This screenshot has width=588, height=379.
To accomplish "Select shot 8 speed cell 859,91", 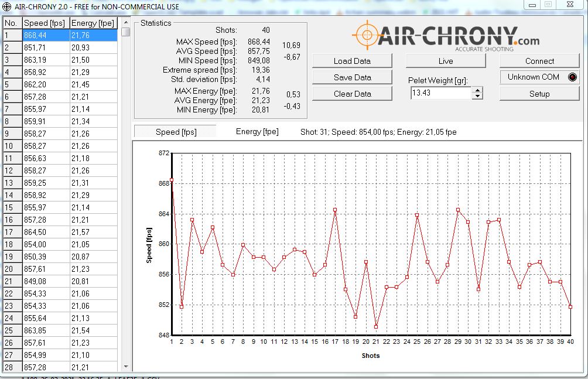I will tap(46, 122).
